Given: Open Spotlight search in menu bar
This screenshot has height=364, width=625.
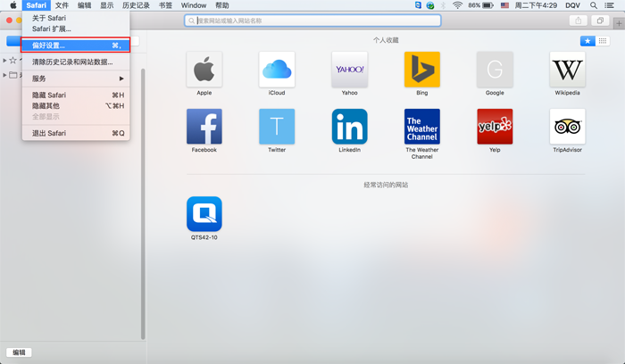Looking at the screenshot, I should tap(594, 5).
